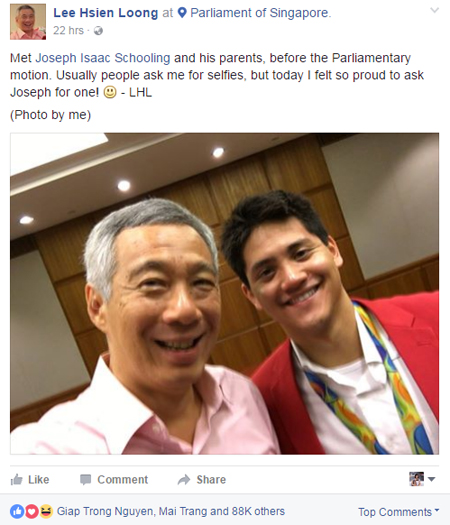Open the post-as profile selector arrow

tap(432, 479)
